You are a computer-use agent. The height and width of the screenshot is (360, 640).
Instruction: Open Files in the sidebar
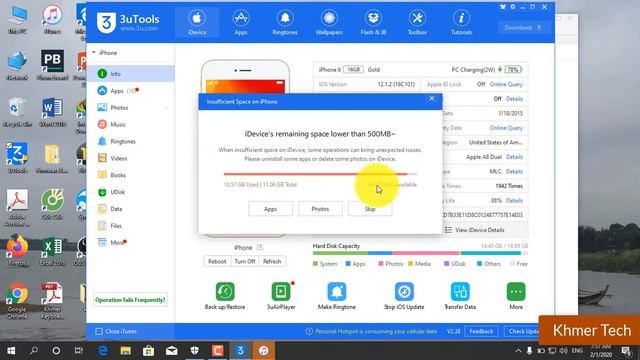(x=131, y=225)
